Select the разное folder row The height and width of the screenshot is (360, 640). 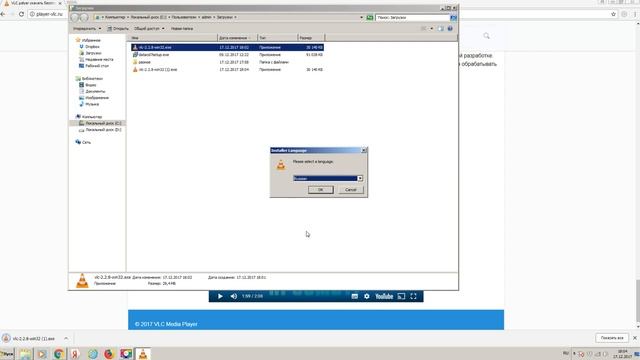tap(227, 62)
